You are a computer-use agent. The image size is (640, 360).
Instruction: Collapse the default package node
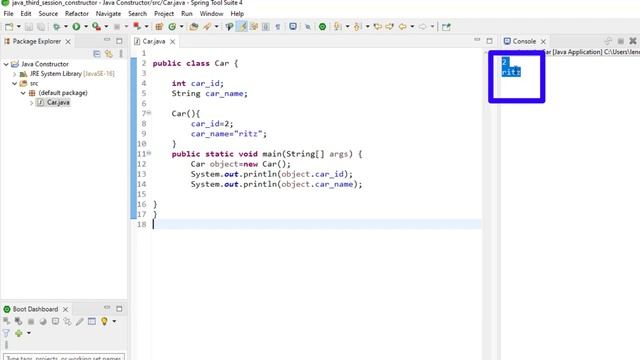pyautogui.click(x=23, y=93)
